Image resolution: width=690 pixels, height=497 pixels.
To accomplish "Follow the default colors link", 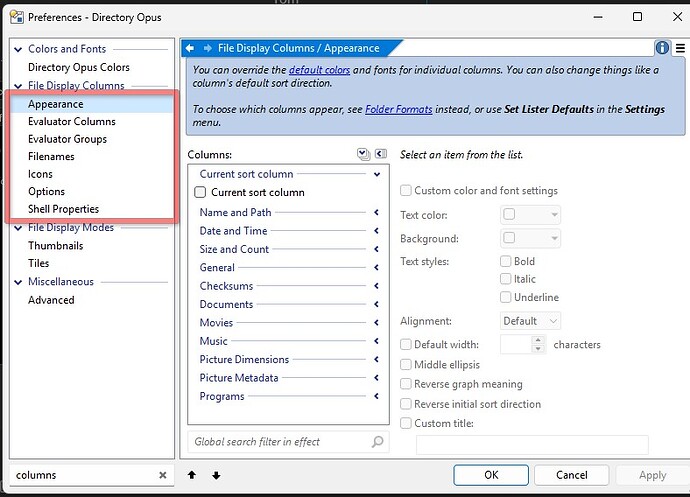I will tap(319, 70).
